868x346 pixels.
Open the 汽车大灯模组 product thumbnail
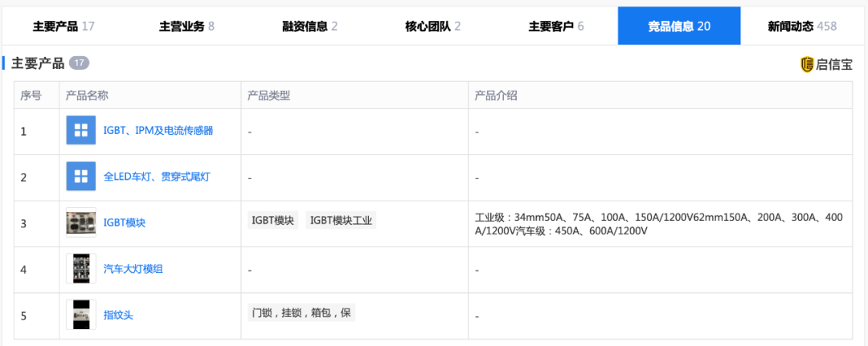81,269
